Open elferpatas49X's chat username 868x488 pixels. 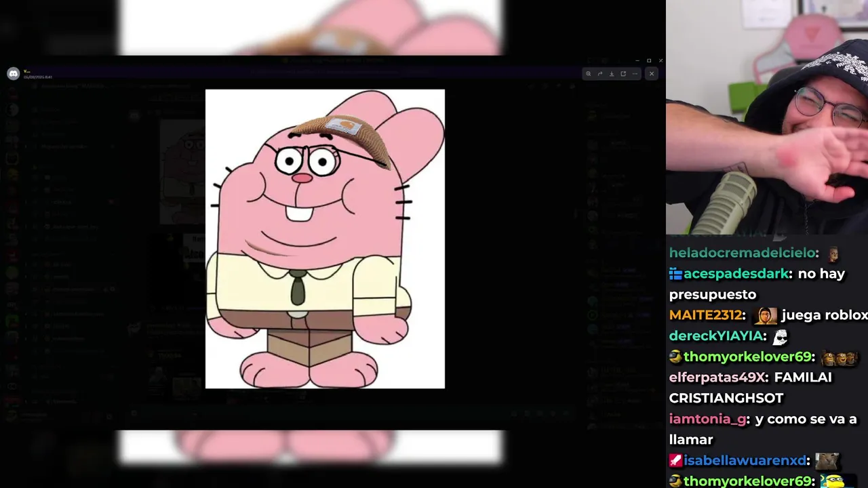[717, 378]
